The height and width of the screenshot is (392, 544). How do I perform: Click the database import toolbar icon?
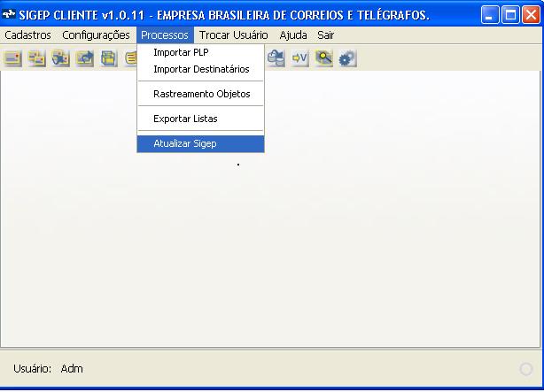coord(276,58)
